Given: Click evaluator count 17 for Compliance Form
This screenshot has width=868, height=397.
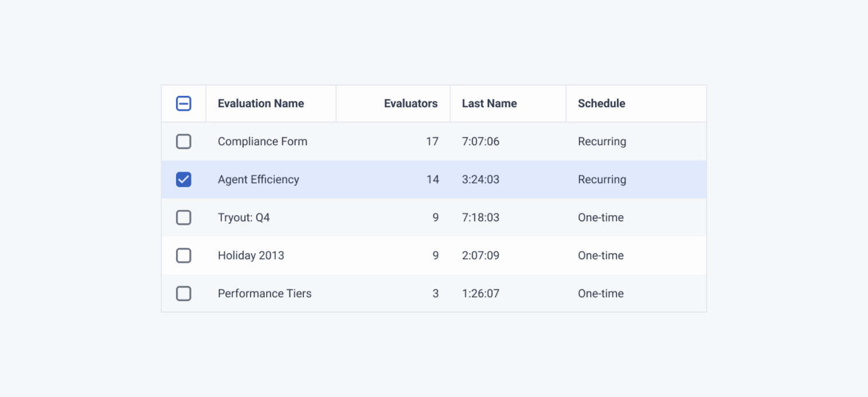Looking at the screenshot, I should pyautogui.click(x=432, y=142).
